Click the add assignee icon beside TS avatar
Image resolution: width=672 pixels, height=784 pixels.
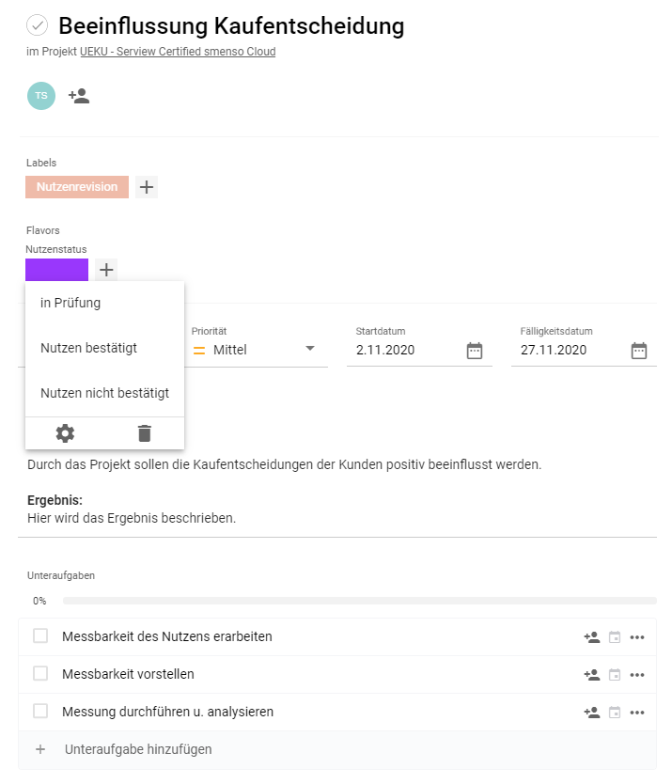pyautogui.click(x=79, y=96)
